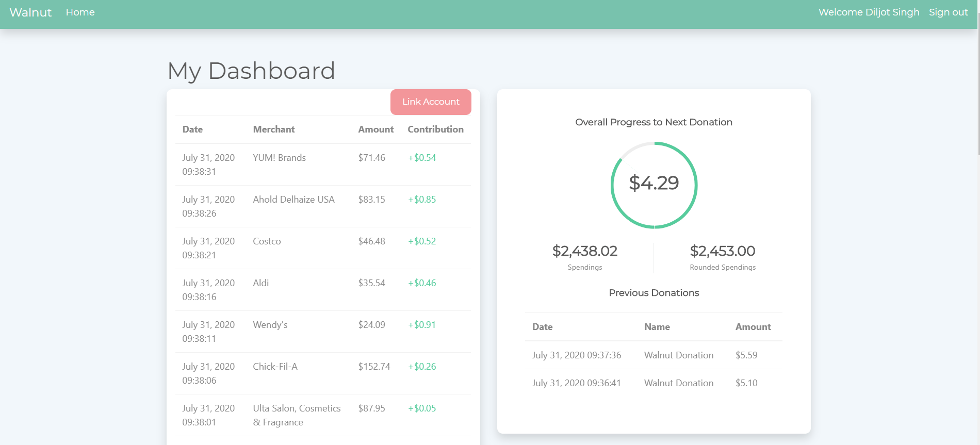This screenshot has height=445, width=980.
Task: Click the +$0.54 contribution value
Action: point(422,158)
